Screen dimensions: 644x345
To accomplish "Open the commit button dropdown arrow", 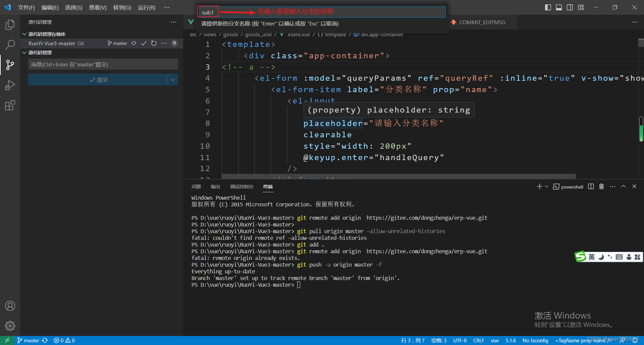I will (173, 80).
